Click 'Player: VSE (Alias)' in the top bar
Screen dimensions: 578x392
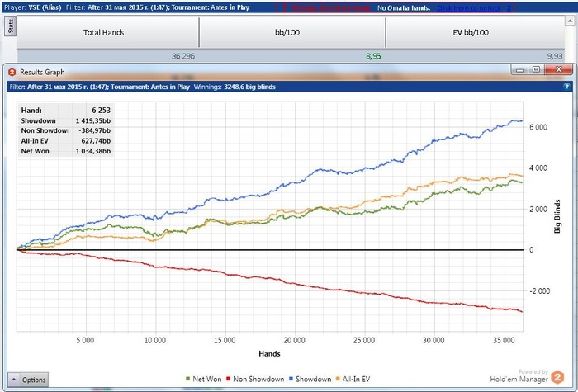pos(33,7)
